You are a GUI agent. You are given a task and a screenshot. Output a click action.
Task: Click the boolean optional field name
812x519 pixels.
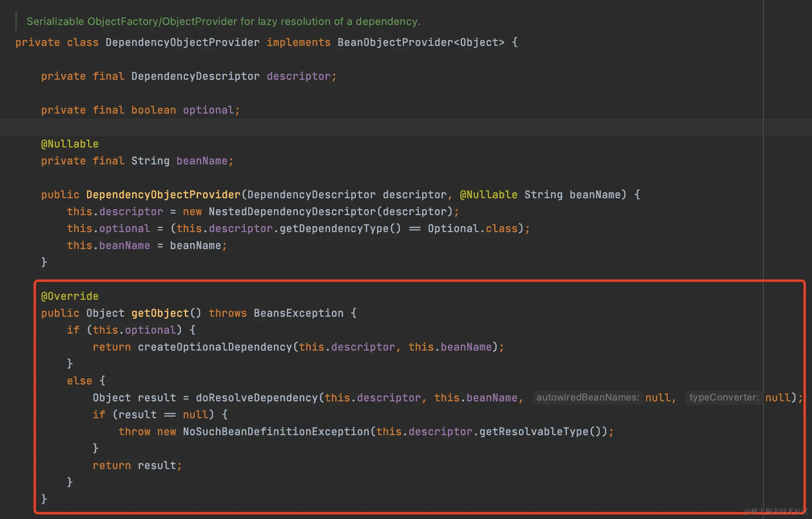pyautogui.click(x=208, y=110)
